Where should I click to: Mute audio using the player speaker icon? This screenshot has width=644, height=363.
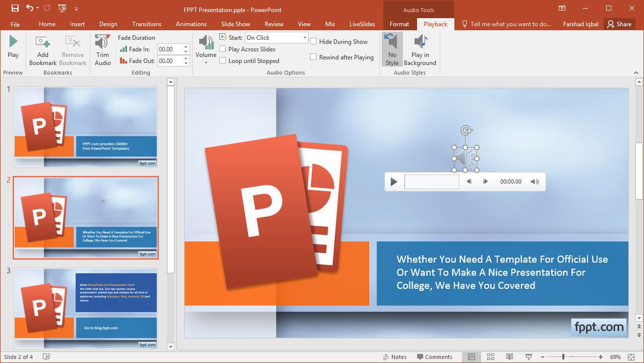click(x=535, y=181)
